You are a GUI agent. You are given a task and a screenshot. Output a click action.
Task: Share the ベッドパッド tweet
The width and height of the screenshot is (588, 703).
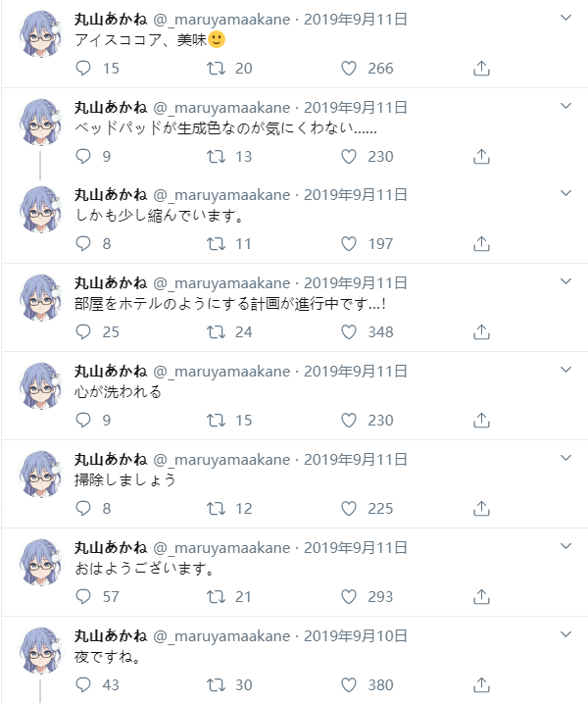click(x=481, y=157)
